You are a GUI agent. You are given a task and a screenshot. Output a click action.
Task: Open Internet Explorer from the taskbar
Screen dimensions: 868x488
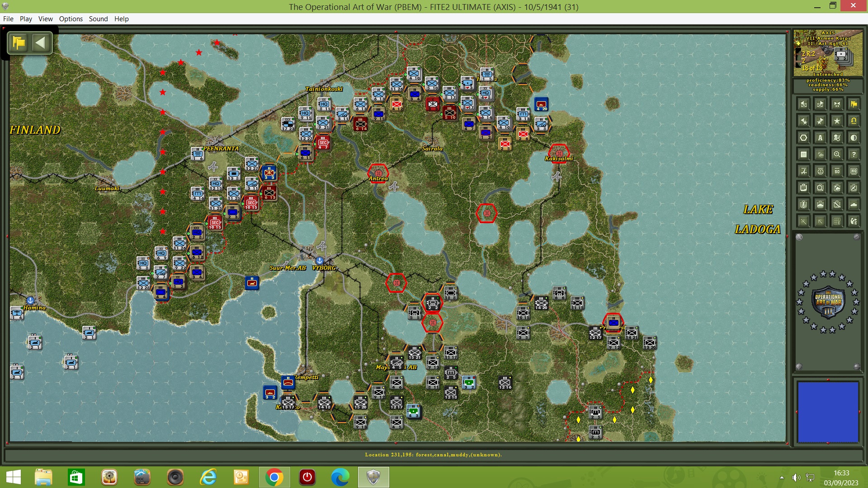pyautogui.click(x=208, y=477)
